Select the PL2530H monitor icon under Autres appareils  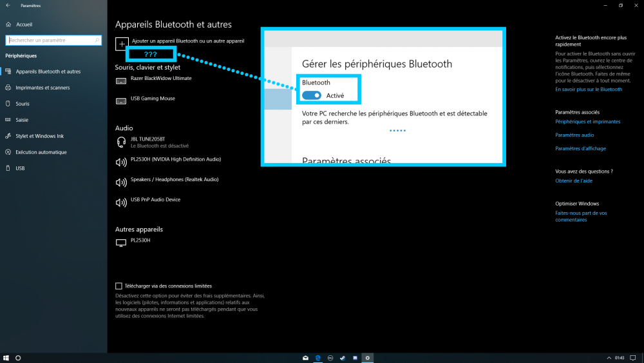(121, 243)
